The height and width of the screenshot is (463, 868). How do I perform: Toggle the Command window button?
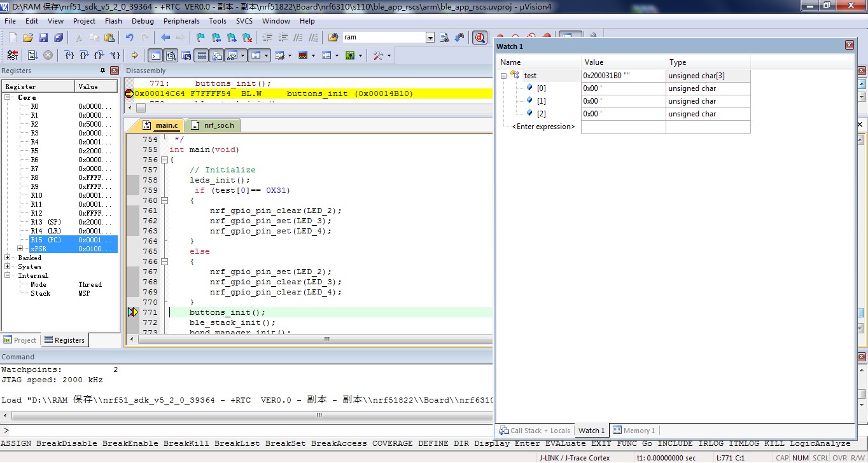155,55
